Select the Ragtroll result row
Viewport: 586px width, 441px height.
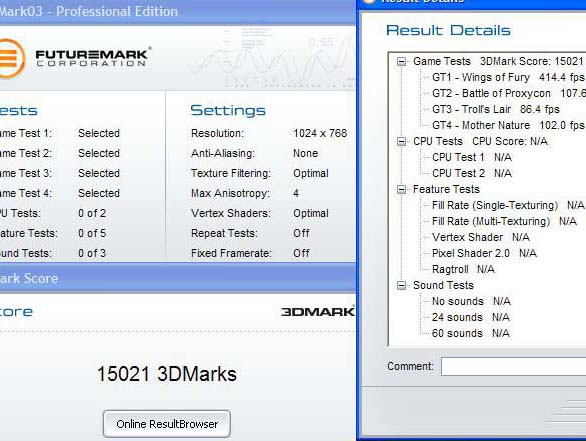463,269
